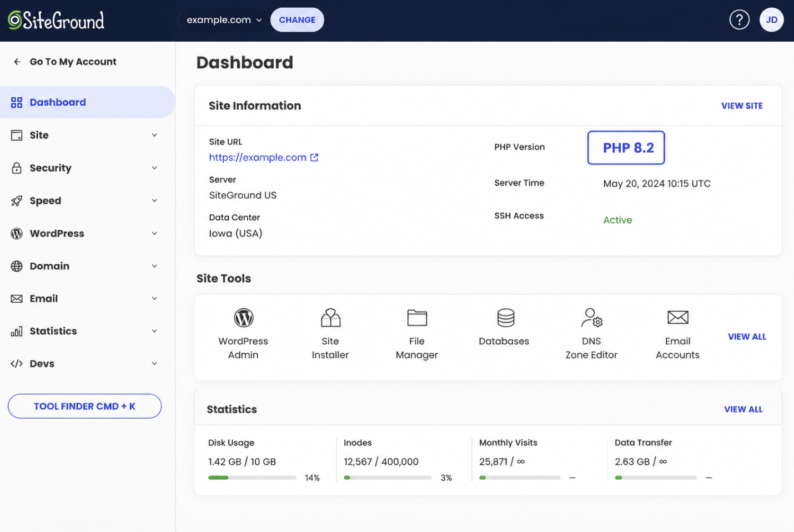794x532 pixels.
Task: Click the Disk Usage progress bar
Action: (x=252, y=478)
